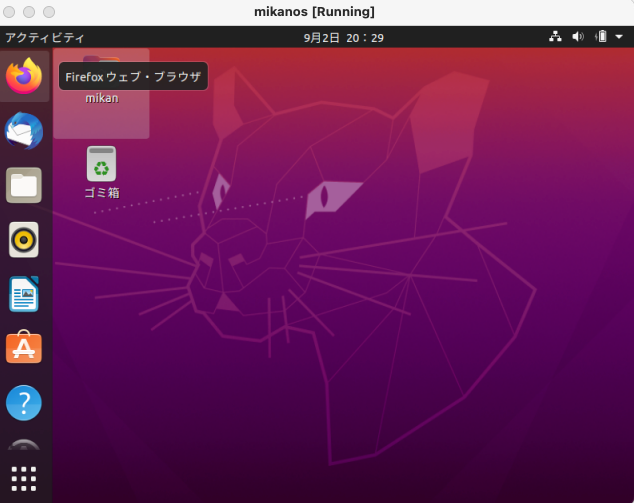Click the wired network status icon

(555, 37)
